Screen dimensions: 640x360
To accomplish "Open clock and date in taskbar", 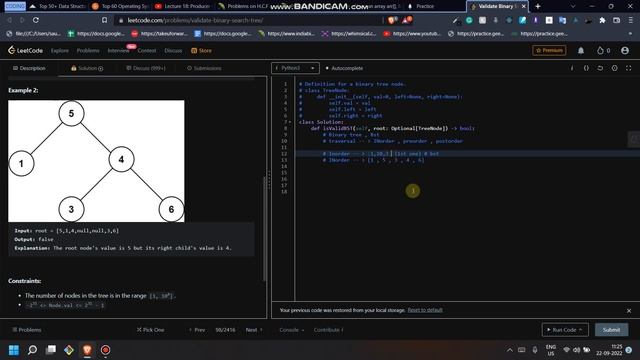I will click(609, 350).
